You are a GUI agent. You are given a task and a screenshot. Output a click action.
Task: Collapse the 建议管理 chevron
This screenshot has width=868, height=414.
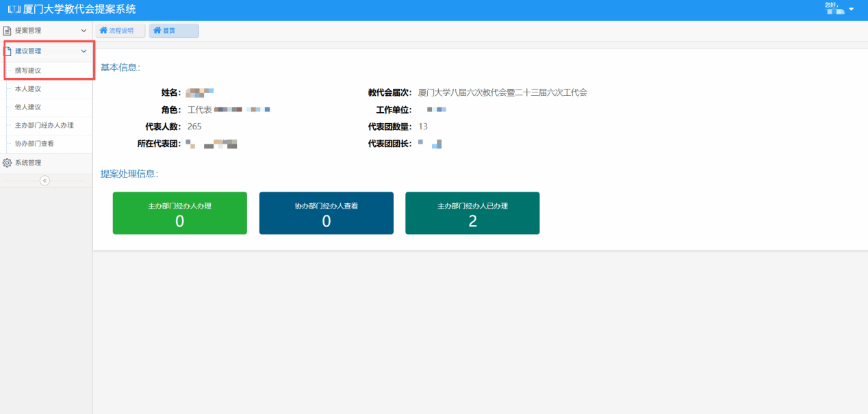point(84,51)
